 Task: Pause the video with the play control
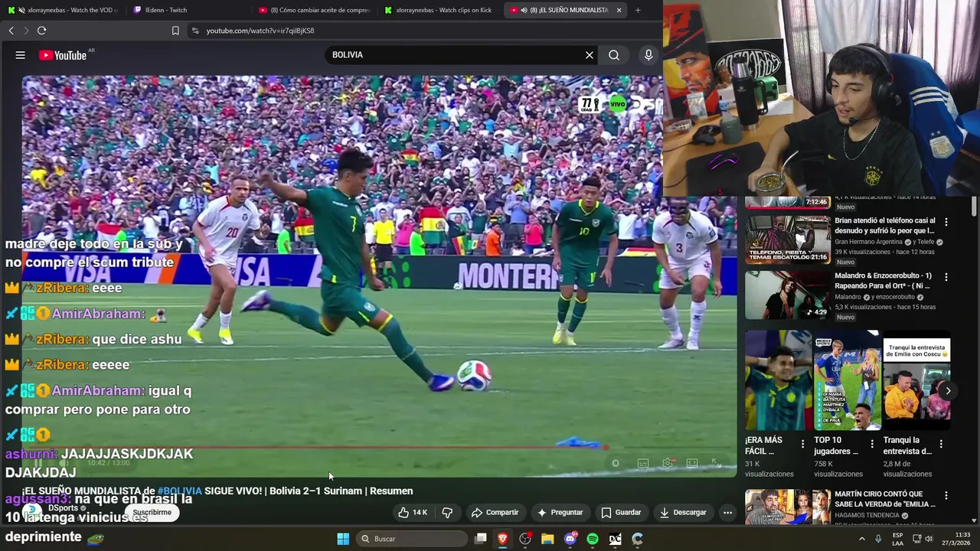pyautogui.click(x=38, y=463)
